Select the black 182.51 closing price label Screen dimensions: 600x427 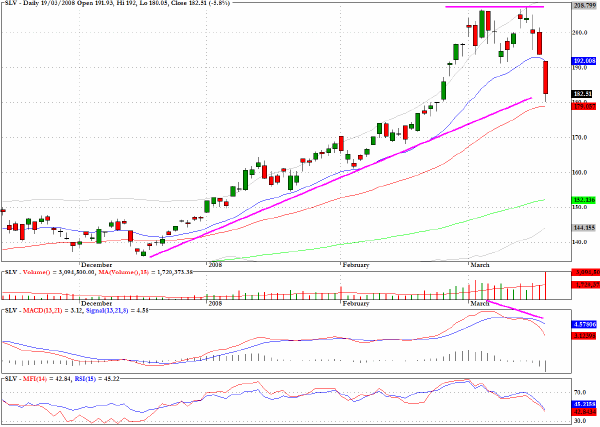tap(582, 94)
